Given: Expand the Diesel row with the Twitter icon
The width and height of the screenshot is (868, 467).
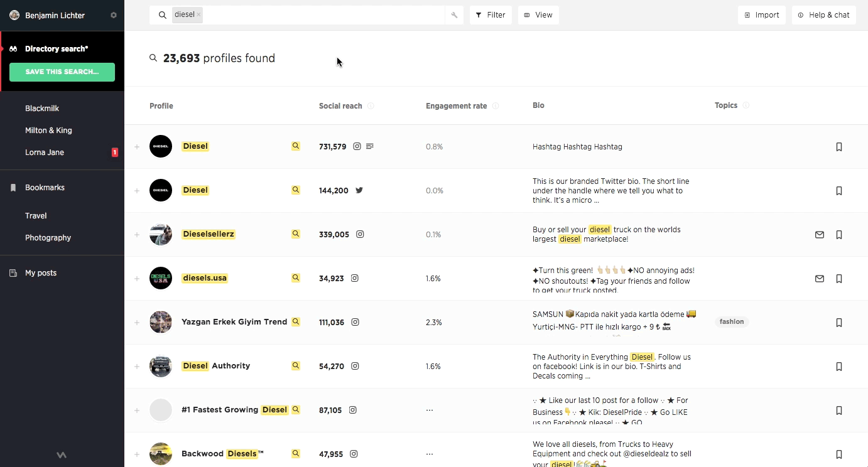Looking at the screenshot, I should [136, 191].
